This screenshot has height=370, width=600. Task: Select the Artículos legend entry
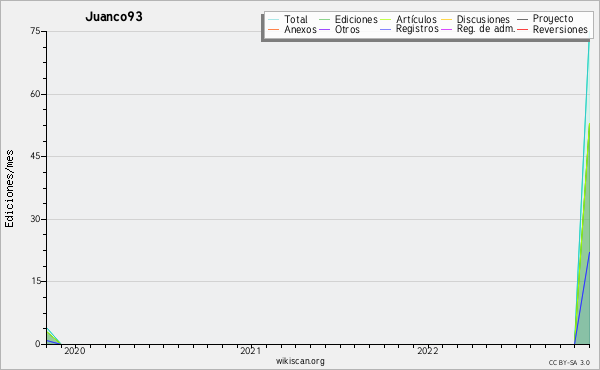click(x=416, y=19)
